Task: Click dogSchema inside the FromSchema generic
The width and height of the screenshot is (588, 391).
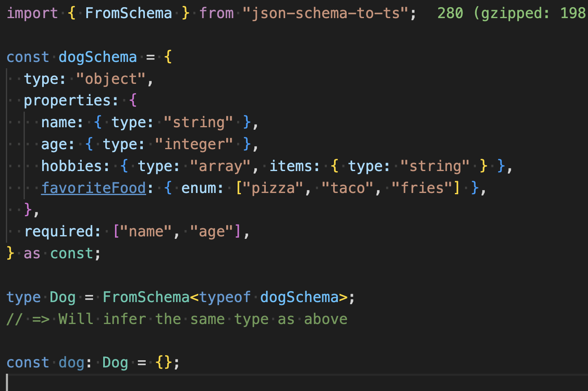Action: pos(299,297)
